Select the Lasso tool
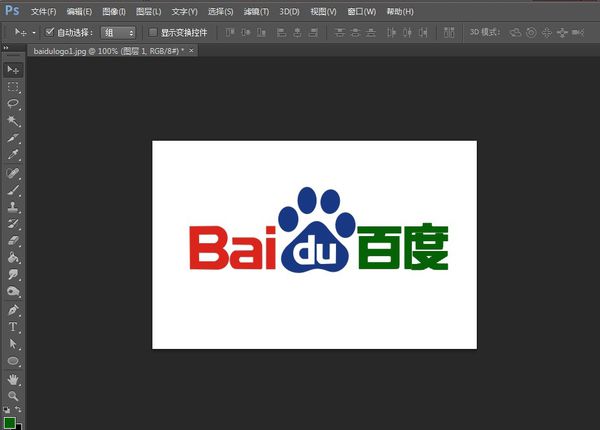The image size is (600, 430). pos(13,104)
